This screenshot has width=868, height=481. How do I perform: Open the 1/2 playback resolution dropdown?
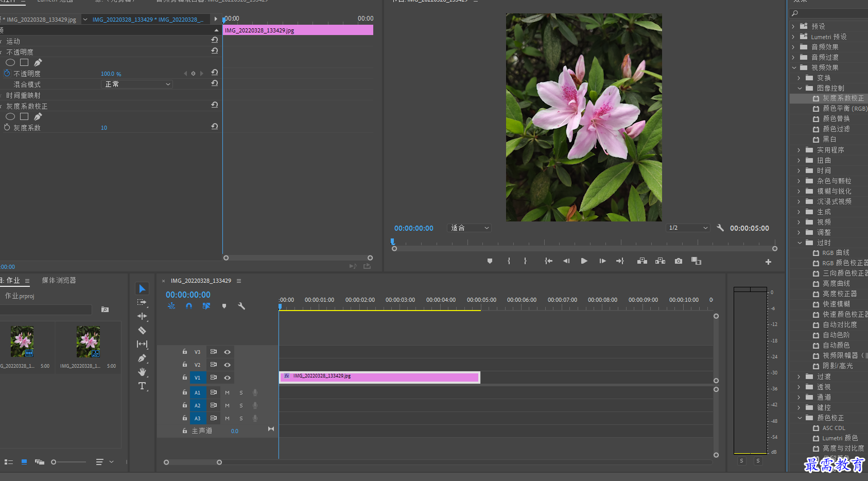(x=688, y=228)
